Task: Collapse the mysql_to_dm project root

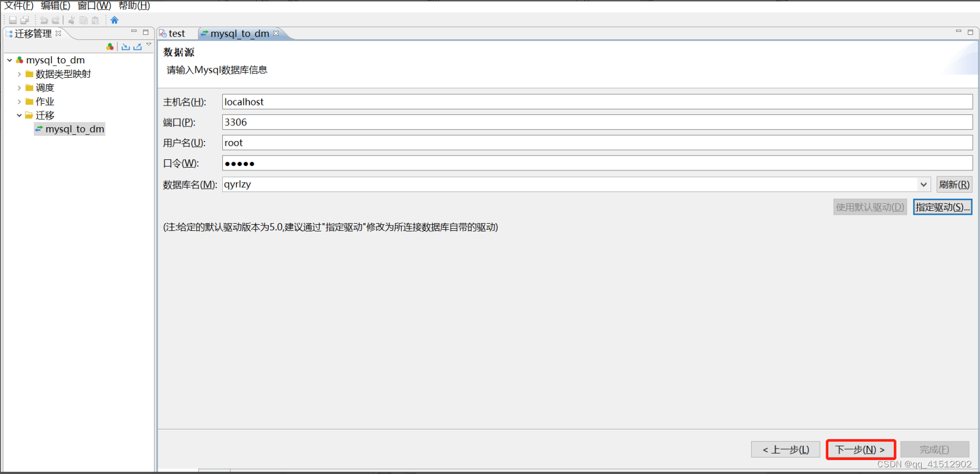Action: pyautogui.click(x=9, y=60)
